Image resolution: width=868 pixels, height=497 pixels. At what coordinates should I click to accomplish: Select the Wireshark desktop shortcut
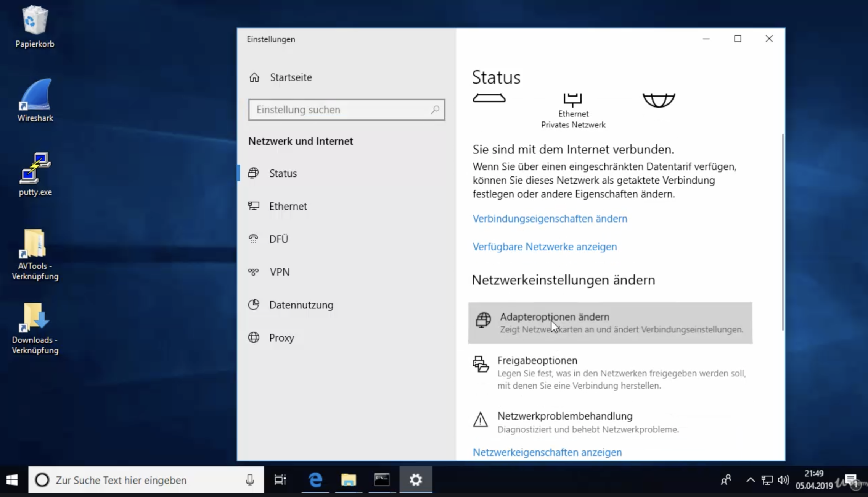35,100
